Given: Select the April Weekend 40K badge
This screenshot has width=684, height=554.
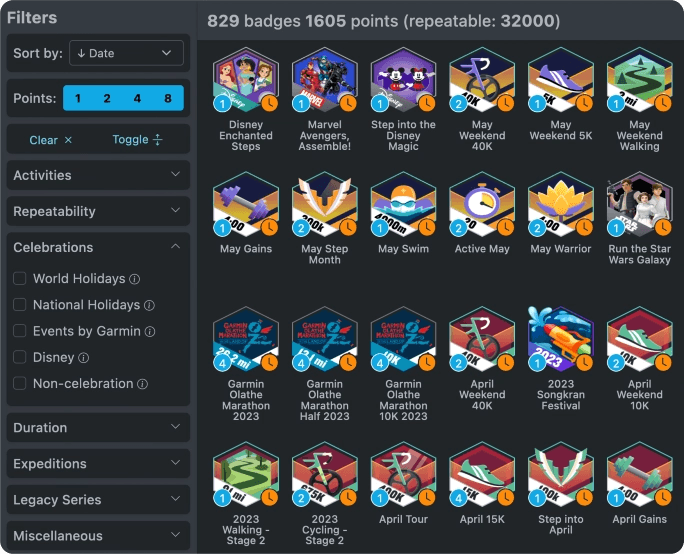Looking at the screenshot, I should (x=482, y=339).
